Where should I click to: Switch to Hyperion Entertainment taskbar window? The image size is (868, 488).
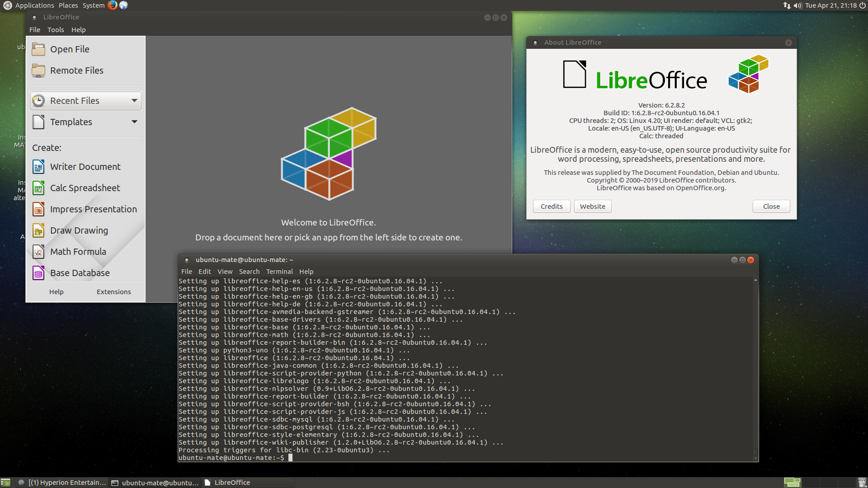(62, 483)
